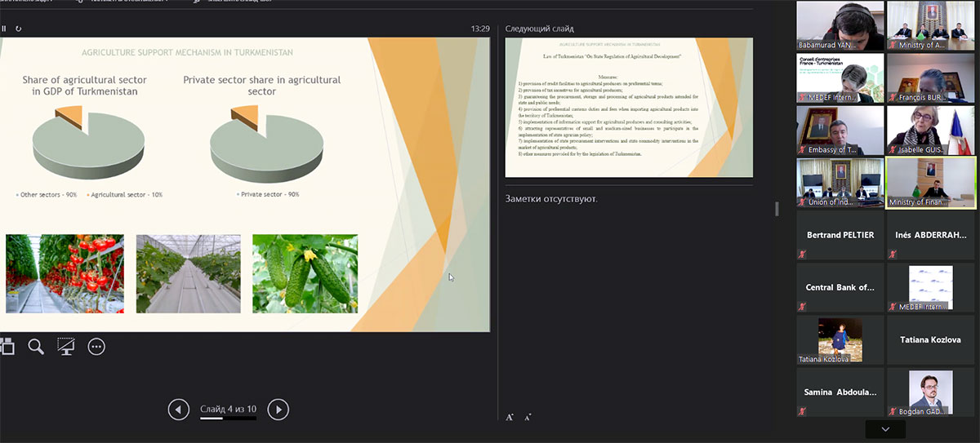
Task: Pause the presentation timer
Action: point(3,29)
